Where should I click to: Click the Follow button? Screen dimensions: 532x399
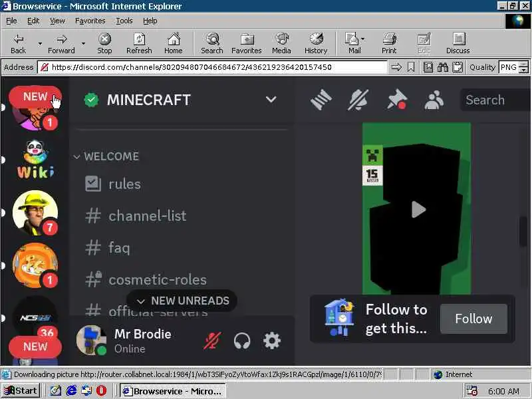(473, 319)
